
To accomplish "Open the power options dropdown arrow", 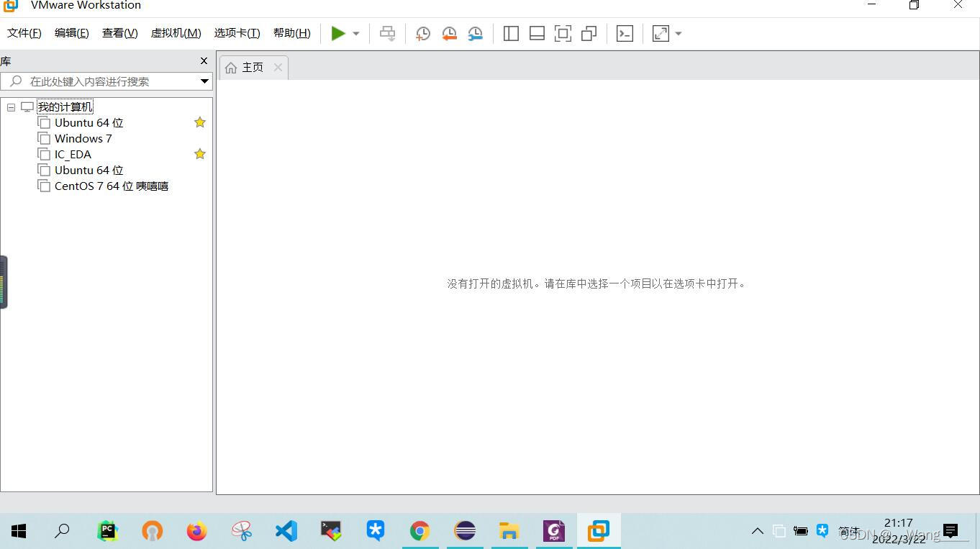I will (356, 34).
